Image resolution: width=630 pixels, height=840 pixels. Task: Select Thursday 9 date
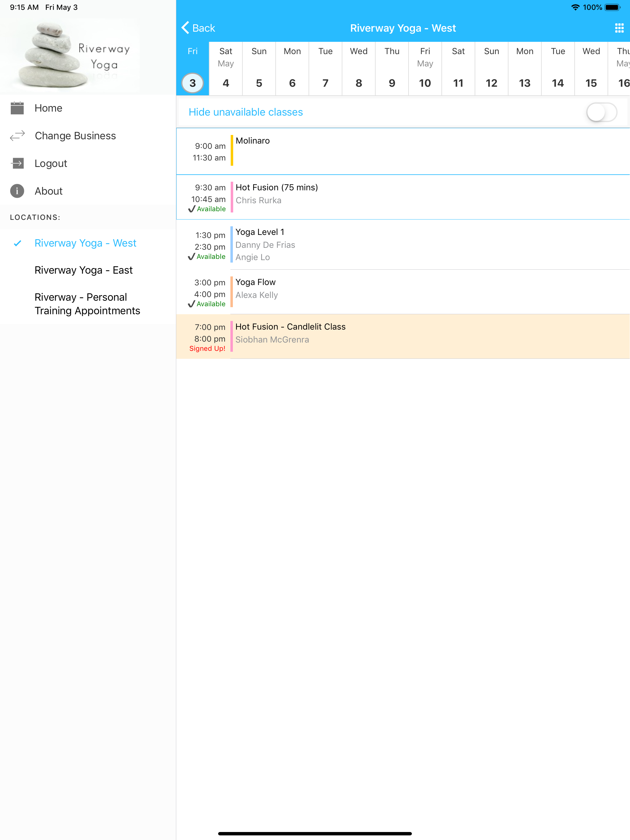(x=392, y=68)
